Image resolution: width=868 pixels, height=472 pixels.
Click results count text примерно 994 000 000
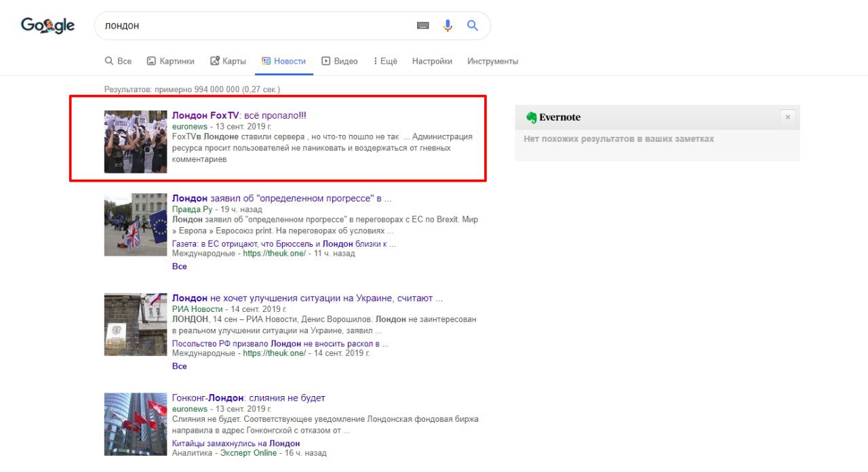pyautogui.click(x=192, y=90)
